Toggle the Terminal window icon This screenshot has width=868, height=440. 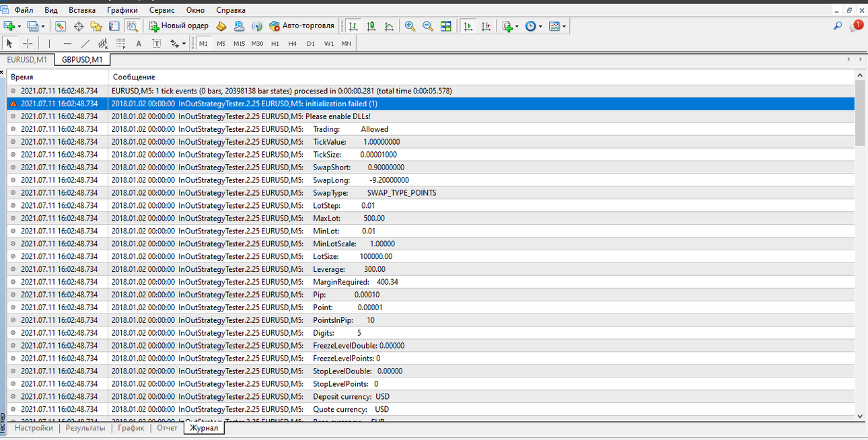point(114,26)
